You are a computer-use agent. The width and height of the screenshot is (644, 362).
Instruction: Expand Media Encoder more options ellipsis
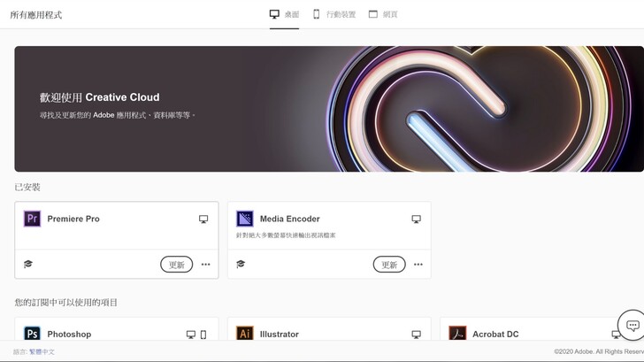click(x=418, y=265)
